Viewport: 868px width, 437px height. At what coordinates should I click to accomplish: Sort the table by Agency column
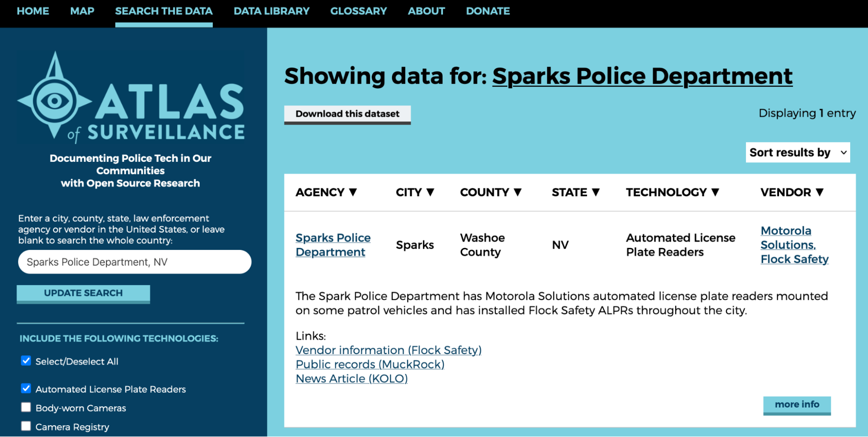[326, 192]
